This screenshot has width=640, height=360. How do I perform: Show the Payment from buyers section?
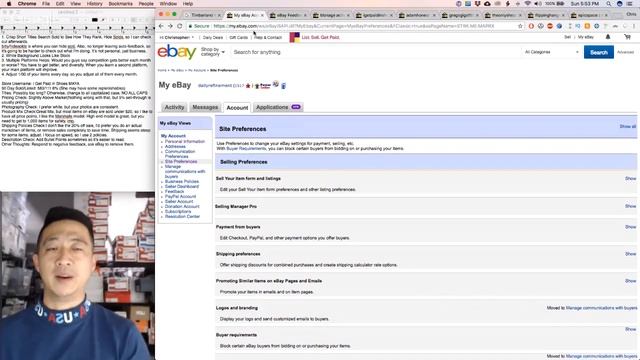pyautogui.click(x=630, y=227)
